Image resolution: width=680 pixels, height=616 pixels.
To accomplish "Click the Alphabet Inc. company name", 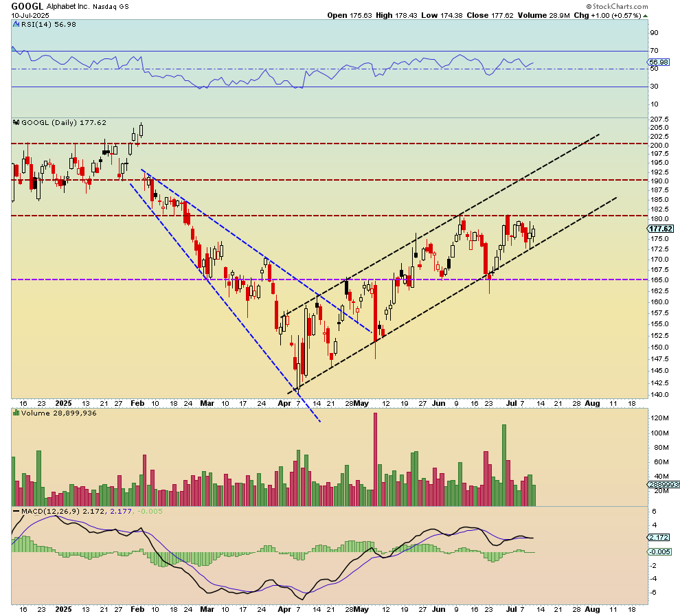I will click(x=67, y=6).
